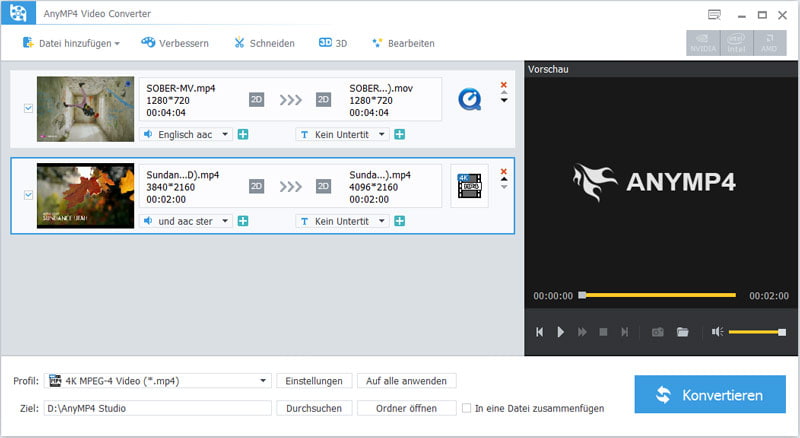
Task: Click Durchsuchen to choose folder
Action: click(x=314, y=408)
